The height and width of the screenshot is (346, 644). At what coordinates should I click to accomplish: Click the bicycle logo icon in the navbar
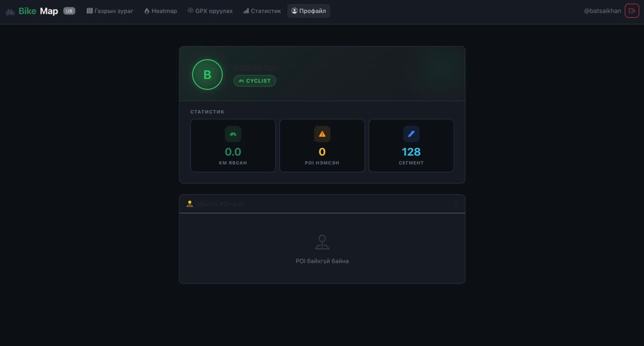[x=10, y=11]
